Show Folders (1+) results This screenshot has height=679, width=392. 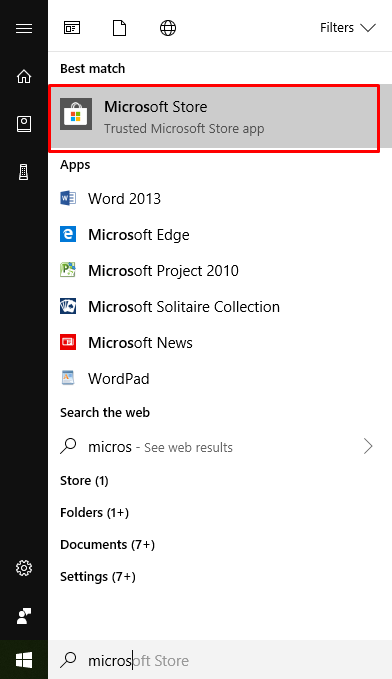tap(94, 513)
